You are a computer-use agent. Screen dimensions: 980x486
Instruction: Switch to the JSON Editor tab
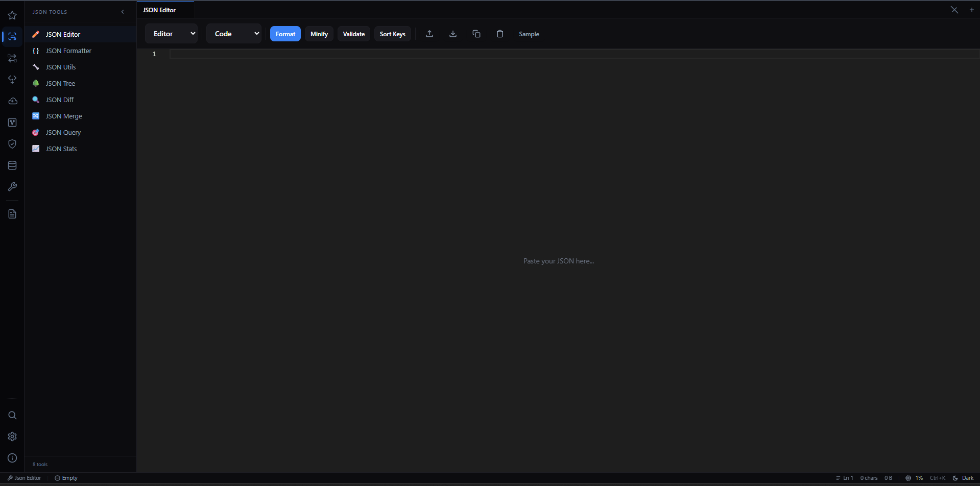tap(165, 10)
